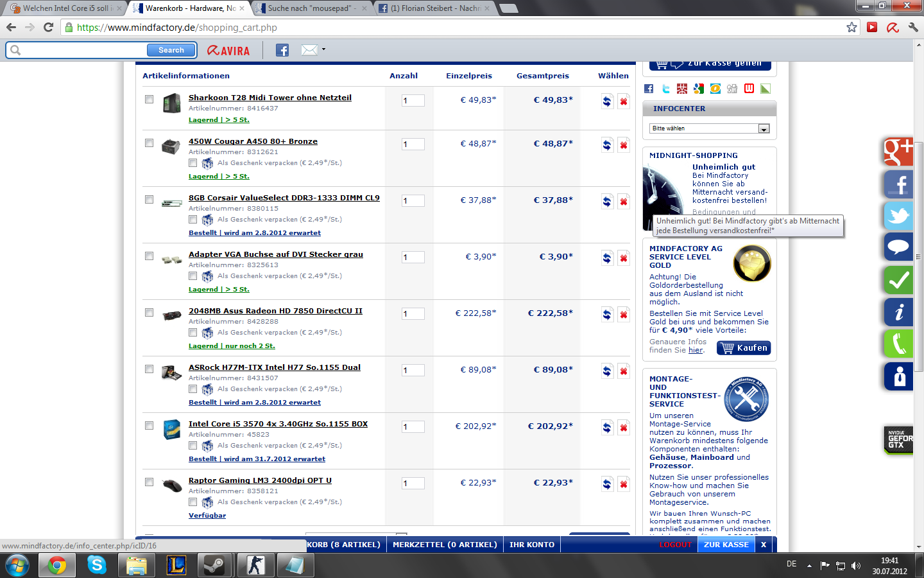Bookmark this page with star icon
The width and height of the screenshot is (924, 578).
pos(851,27)
